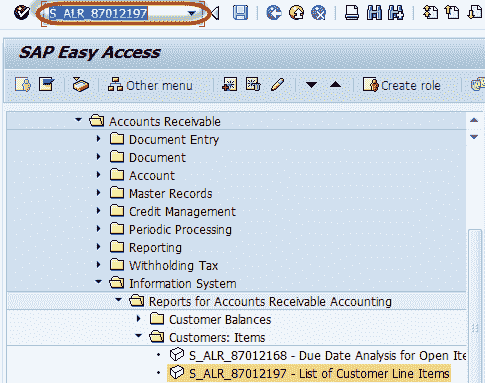The height and width of the screenshot is (383, 485).
Task: Click the Move Favorites up arrow
Action: (335, 85)
